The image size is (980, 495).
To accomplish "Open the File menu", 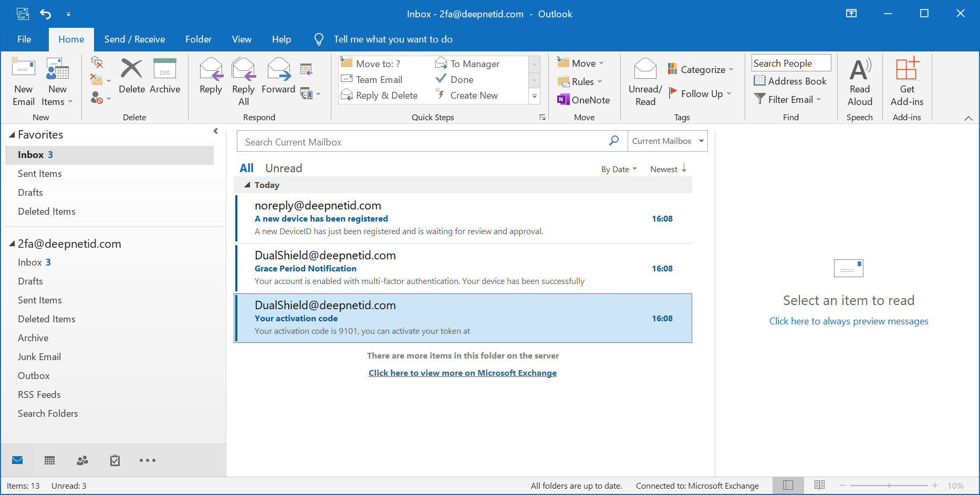I will coord(24,39).
